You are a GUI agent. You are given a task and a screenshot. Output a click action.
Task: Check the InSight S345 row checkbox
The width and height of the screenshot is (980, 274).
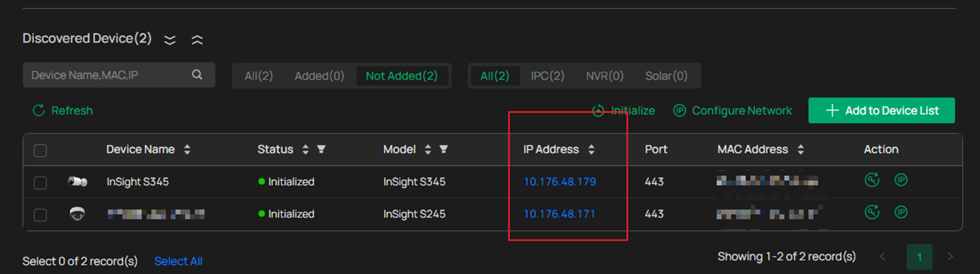[x=40, y=183]
